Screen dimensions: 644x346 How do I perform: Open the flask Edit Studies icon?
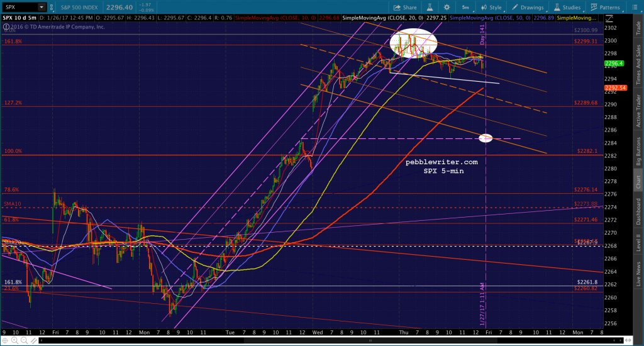pyautogui.click(x=430, y=7)
